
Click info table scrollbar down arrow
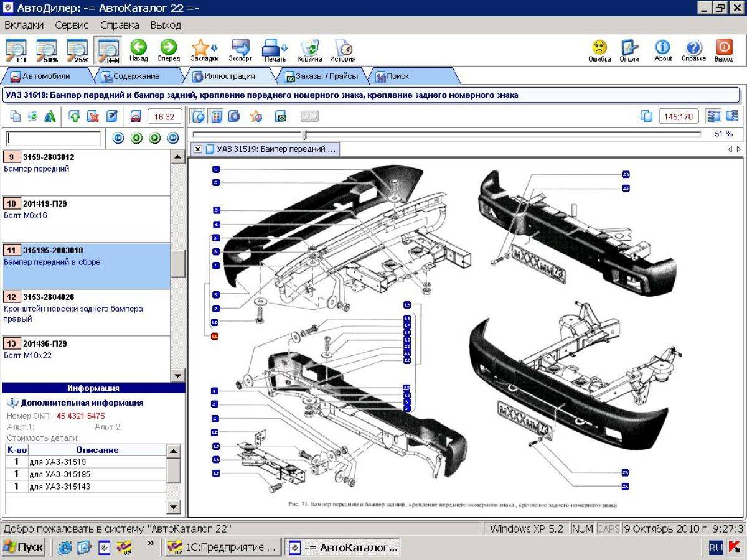click(174, 507)
